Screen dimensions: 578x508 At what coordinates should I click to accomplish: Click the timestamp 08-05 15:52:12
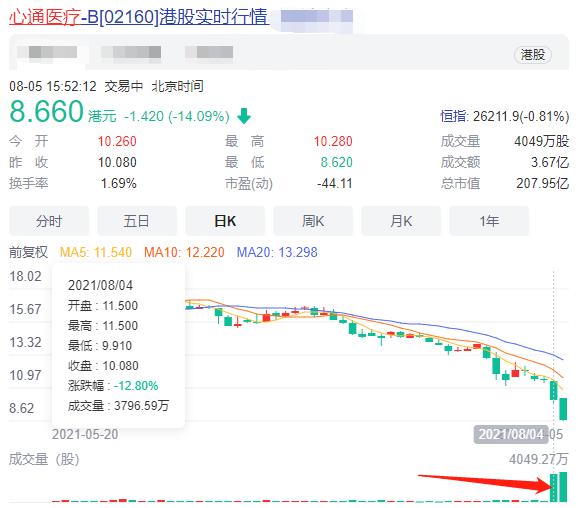pyautogui.click(x=53, y=86)
